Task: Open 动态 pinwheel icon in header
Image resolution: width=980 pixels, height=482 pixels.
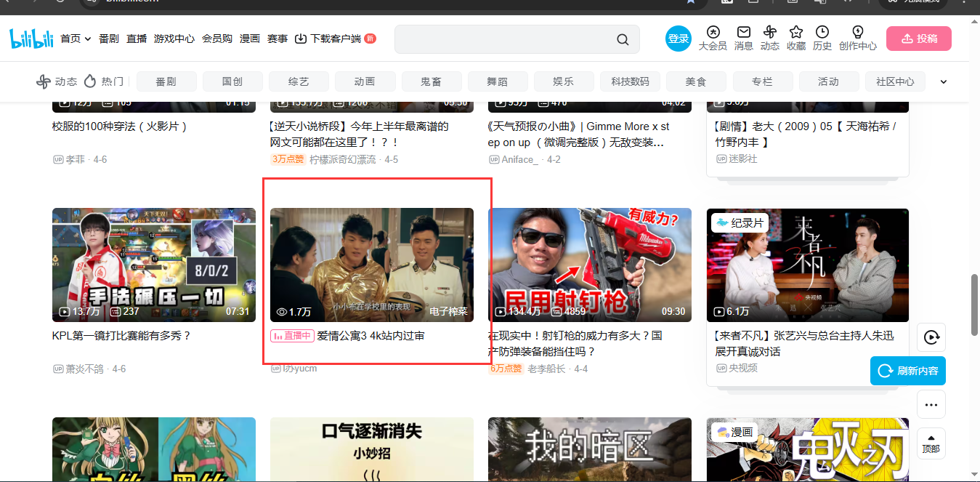Action: 769,32
